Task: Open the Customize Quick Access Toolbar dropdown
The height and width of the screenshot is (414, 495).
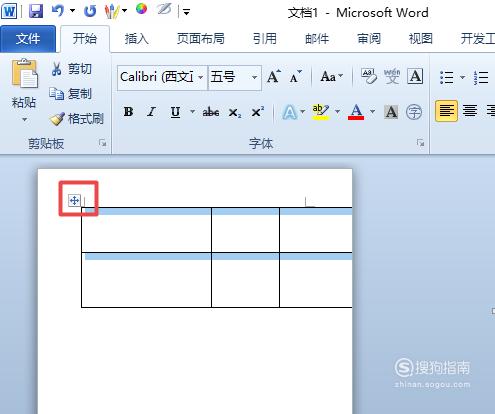Action: click(186, 13)
